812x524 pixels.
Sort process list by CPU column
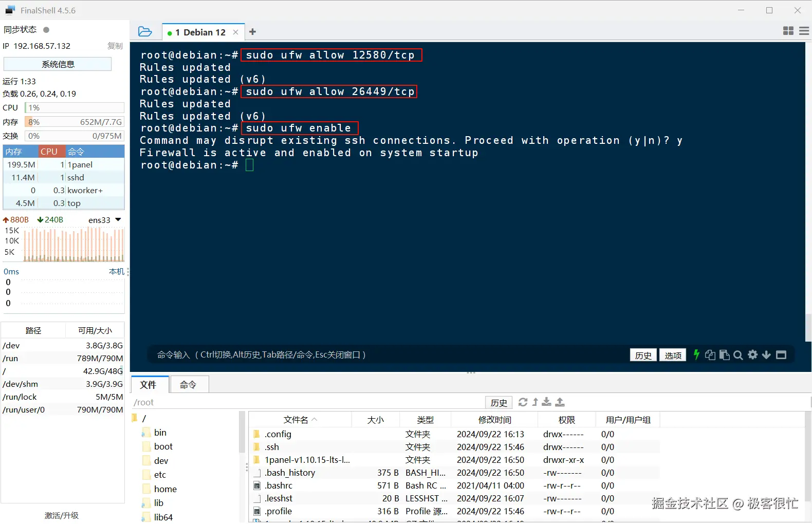pos(52,152)
